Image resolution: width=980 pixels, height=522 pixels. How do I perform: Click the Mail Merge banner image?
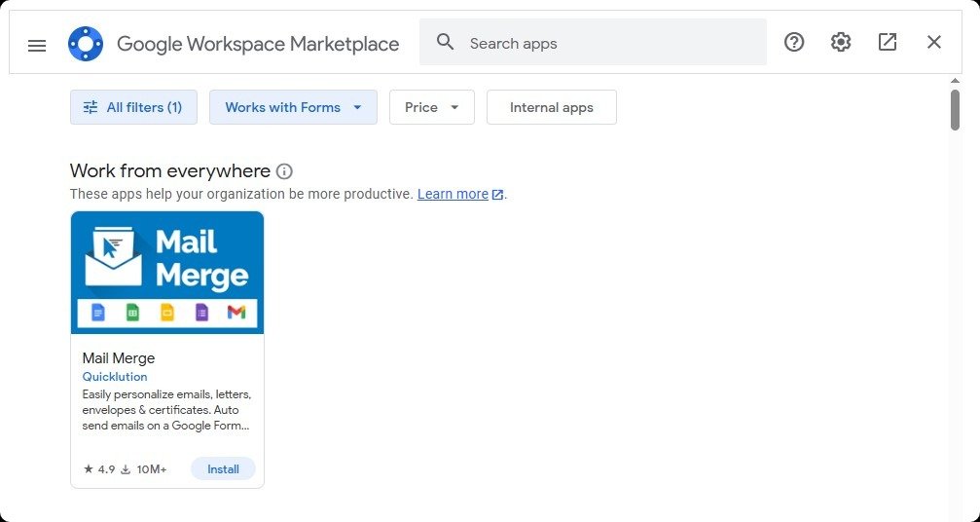point(167,273)
